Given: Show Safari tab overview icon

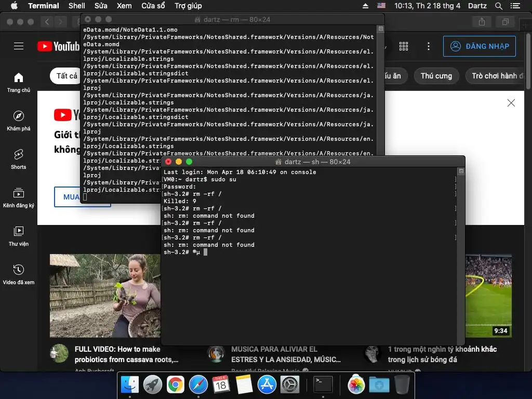Looking at the screenshot, I should click(x=505, y=22).
